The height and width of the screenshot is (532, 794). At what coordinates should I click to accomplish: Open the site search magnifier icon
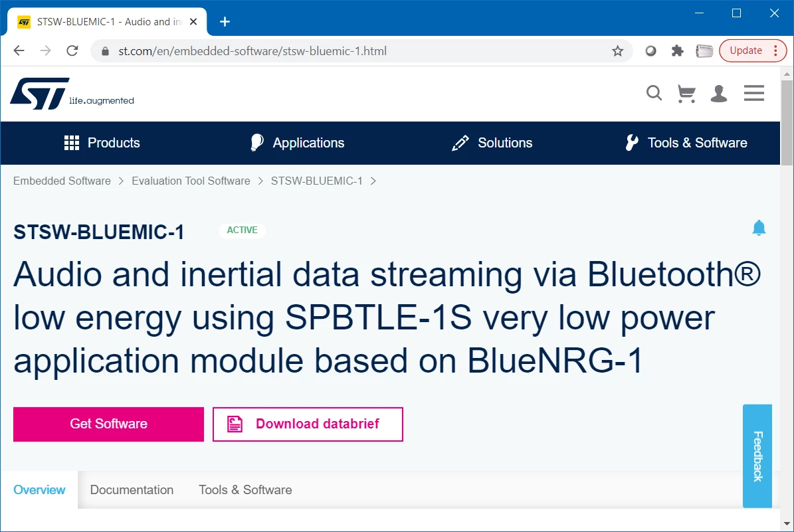(654, 93)
